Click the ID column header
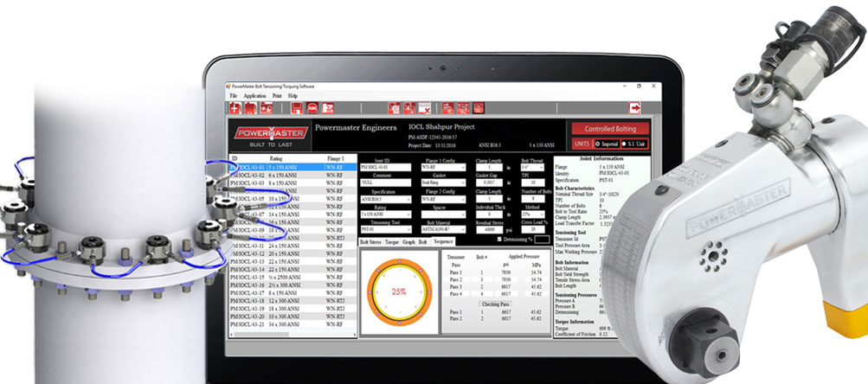This screenshot has height=384, width=868. pyautogui.click(x=235, y=159)
